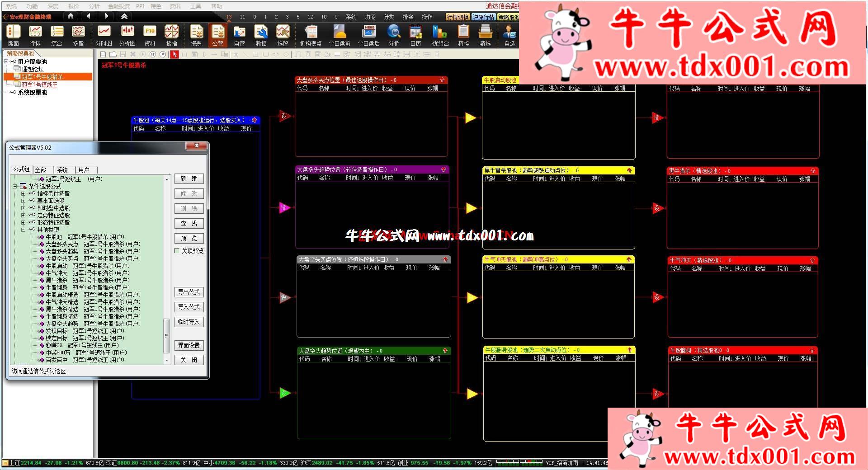This screenshot has width=868, height=470.
Task: Toggle the 关联预览 checkbox
Action: 177,251
